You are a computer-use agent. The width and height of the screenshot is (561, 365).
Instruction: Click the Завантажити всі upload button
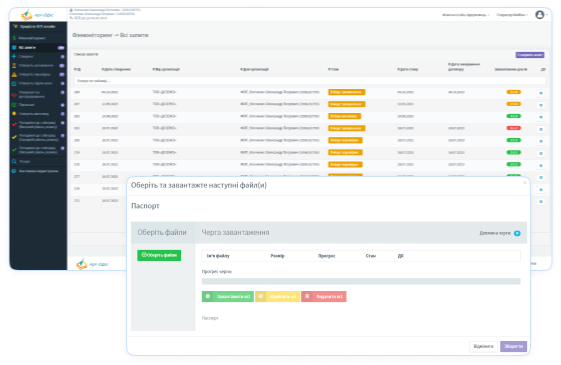228,297
